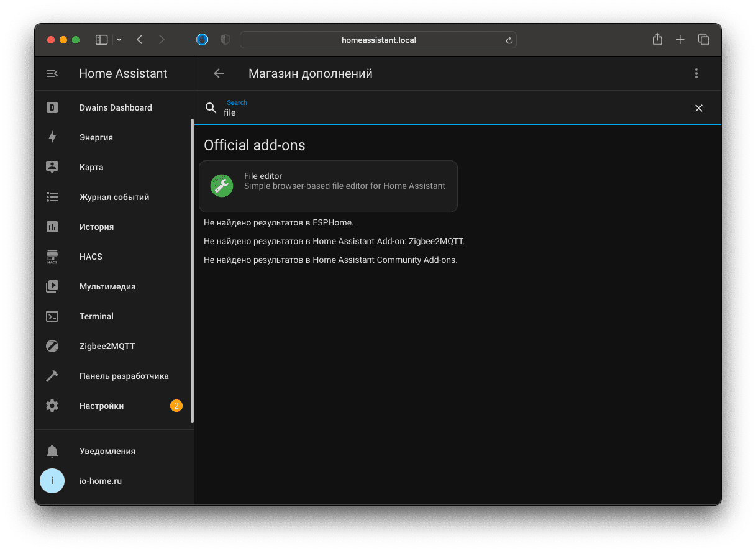
Task: Open HACS from the sidebar
Action: coord(52,257)
